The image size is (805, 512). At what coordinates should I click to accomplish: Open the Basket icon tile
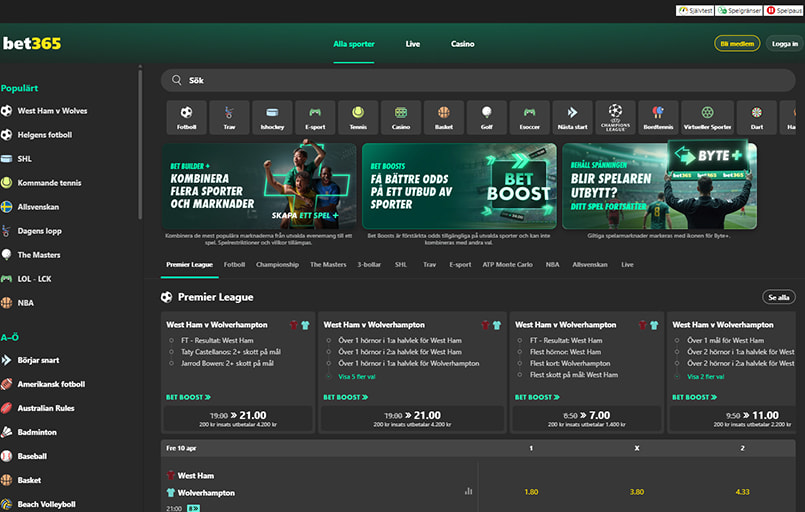tap(444, 118)
